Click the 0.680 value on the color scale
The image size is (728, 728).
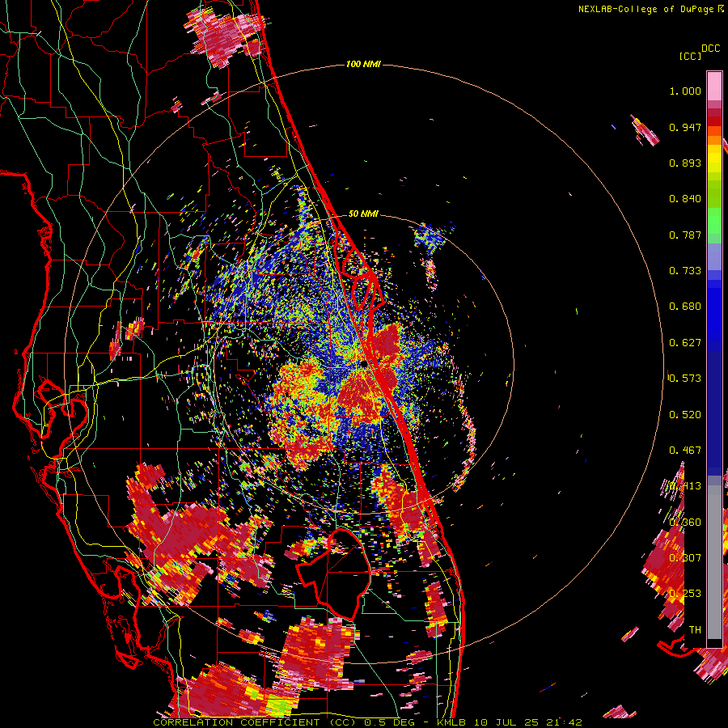[685, 307]
